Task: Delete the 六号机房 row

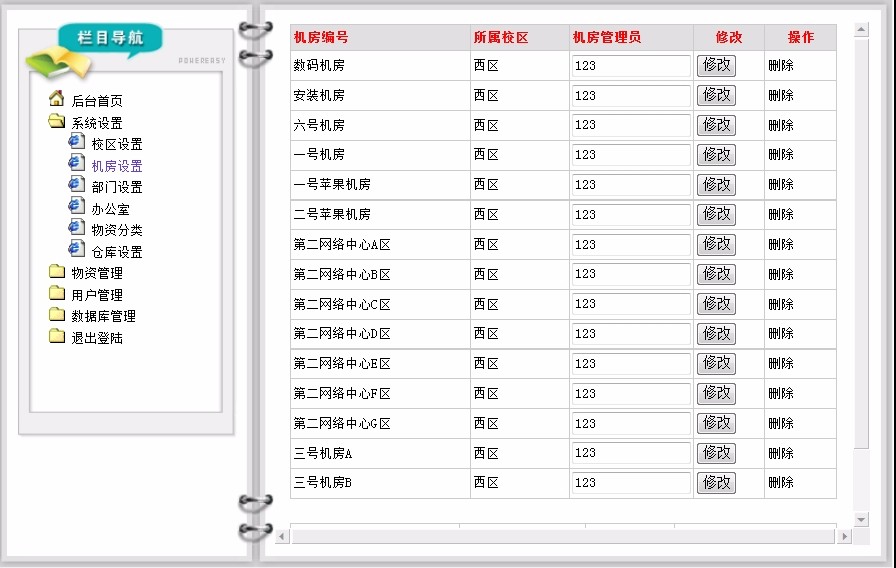Action: tap(781, 125)
